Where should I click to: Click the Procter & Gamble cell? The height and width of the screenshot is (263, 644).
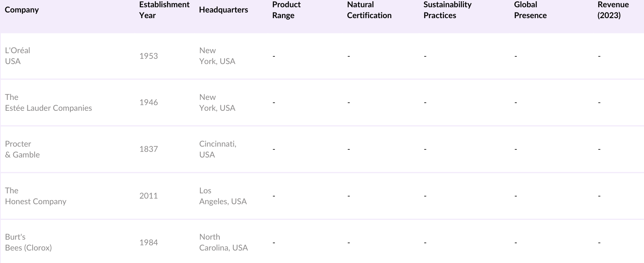pyautogui.click(x=23, y=149)
